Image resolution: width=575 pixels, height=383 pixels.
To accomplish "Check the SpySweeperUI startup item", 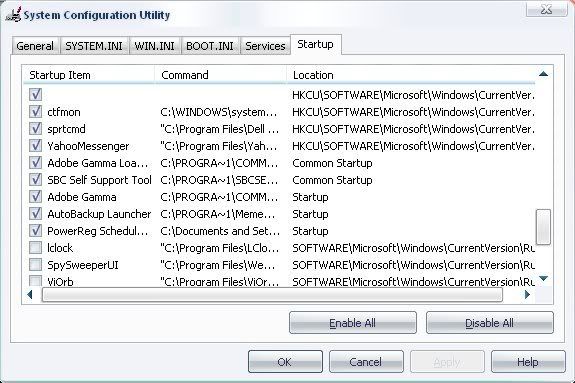I will tap(35, 265).
